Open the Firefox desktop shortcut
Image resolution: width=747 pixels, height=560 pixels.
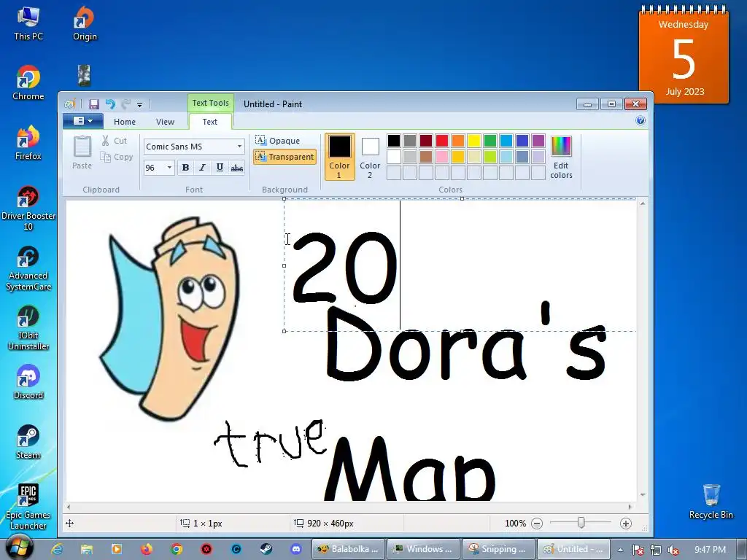[x=28, y=143]
